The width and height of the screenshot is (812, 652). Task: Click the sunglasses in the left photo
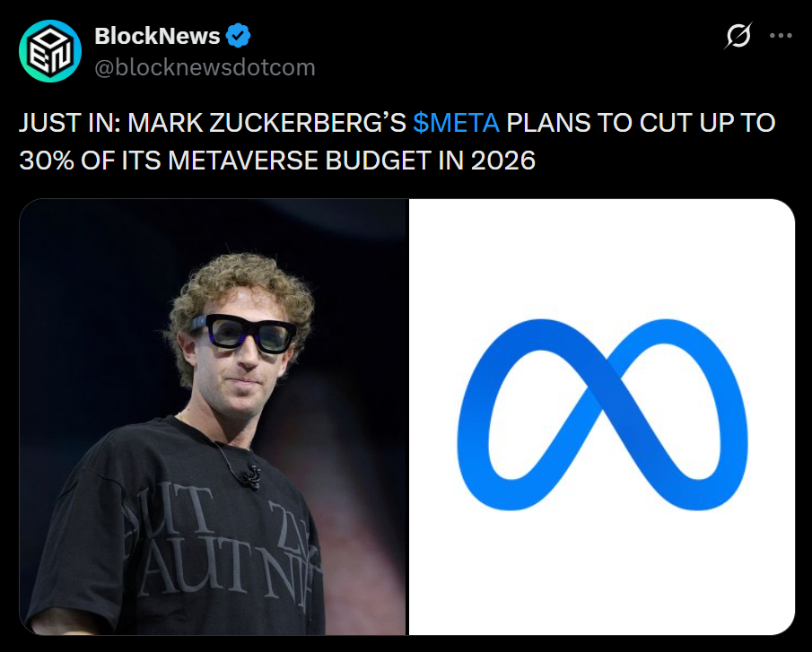click(244, 334)
